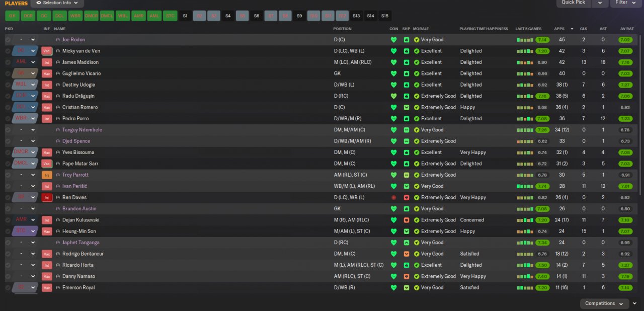Screen dimensions: 644x311
Task: Click profile icon next to Brandon Austin
Action: tap(58, 208)
